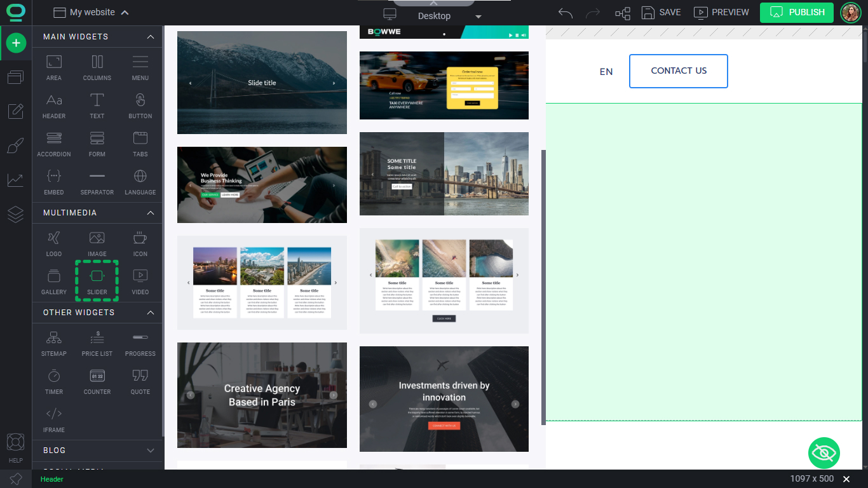Pick the Counter widget

[x=97, y=382]
